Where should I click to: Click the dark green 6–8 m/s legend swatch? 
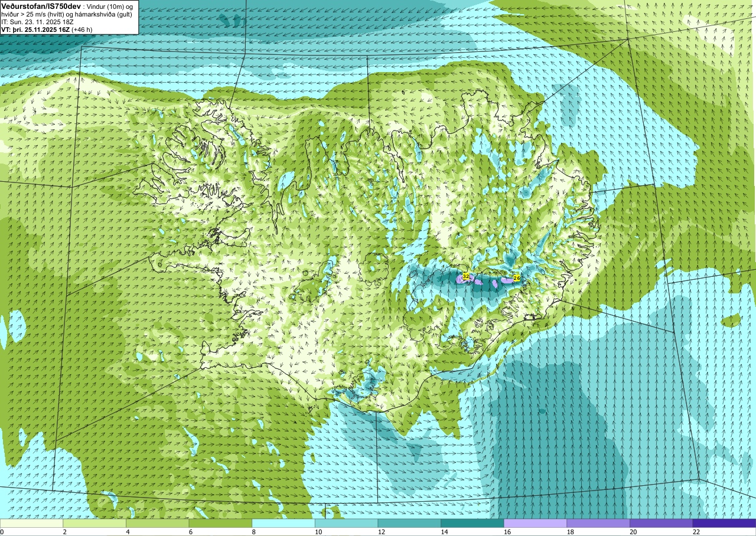[220, 523]
